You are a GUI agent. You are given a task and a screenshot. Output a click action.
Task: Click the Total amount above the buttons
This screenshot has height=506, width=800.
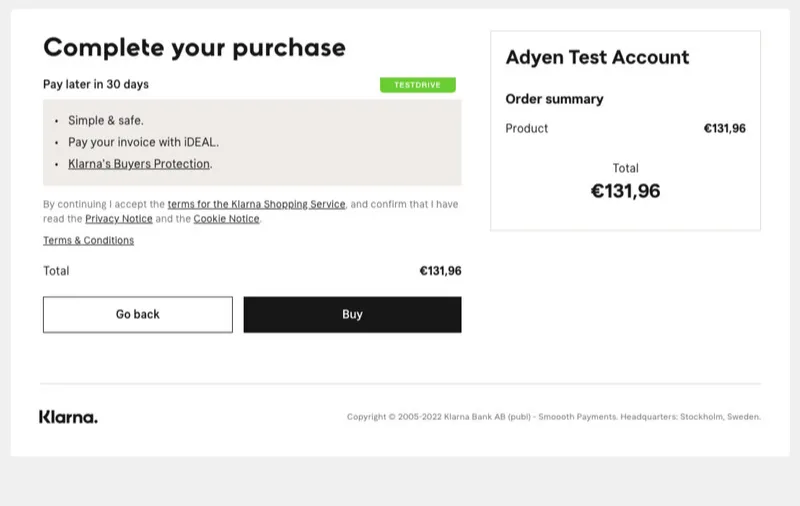coord(440,271)
